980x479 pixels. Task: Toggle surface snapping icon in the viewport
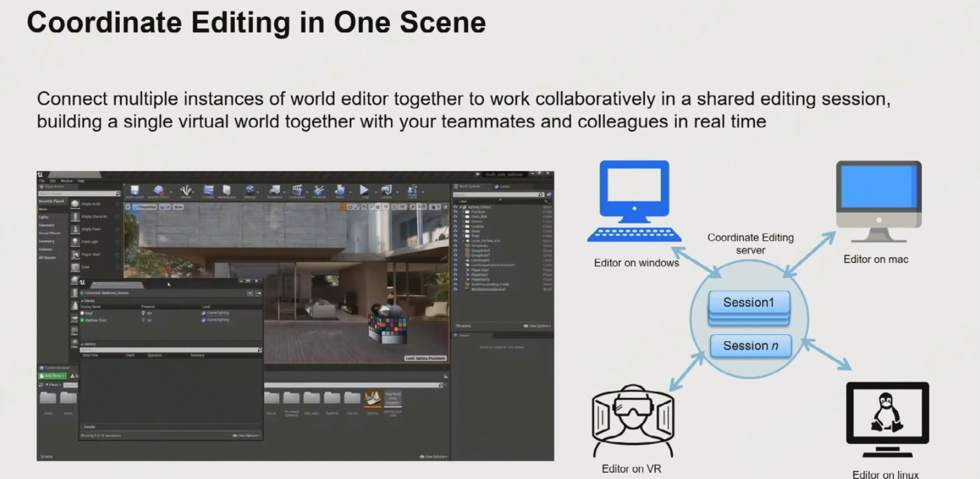(371, 207)
